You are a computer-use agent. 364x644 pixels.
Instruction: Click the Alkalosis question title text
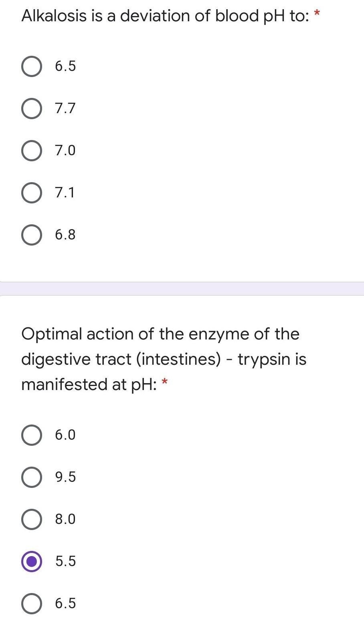point(165,16)
